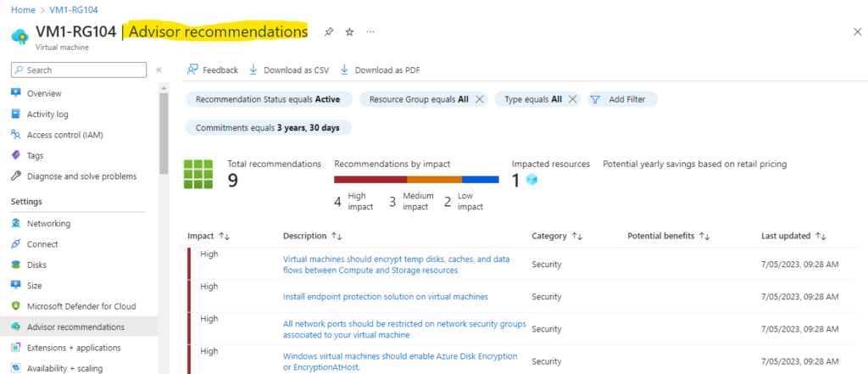Click the blue low impact bar segment
The height and width of the screenshot is (374, 868).
tap(481, 180)
